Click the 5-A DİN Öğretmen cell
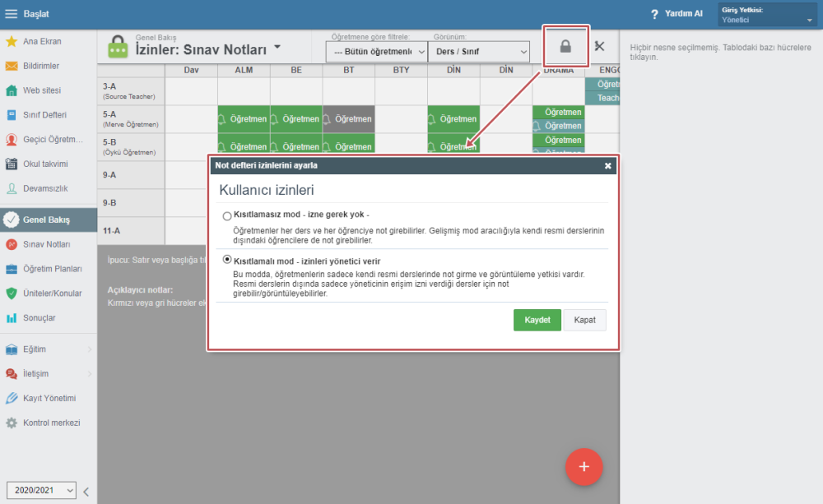823x504 pixels. click(x=453, y=119)
